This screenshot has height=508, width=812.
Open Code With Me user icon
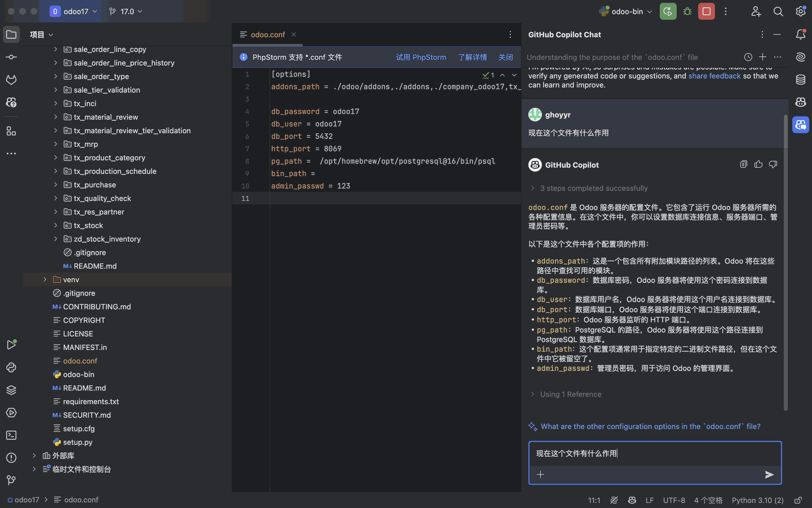click(756, 11)
